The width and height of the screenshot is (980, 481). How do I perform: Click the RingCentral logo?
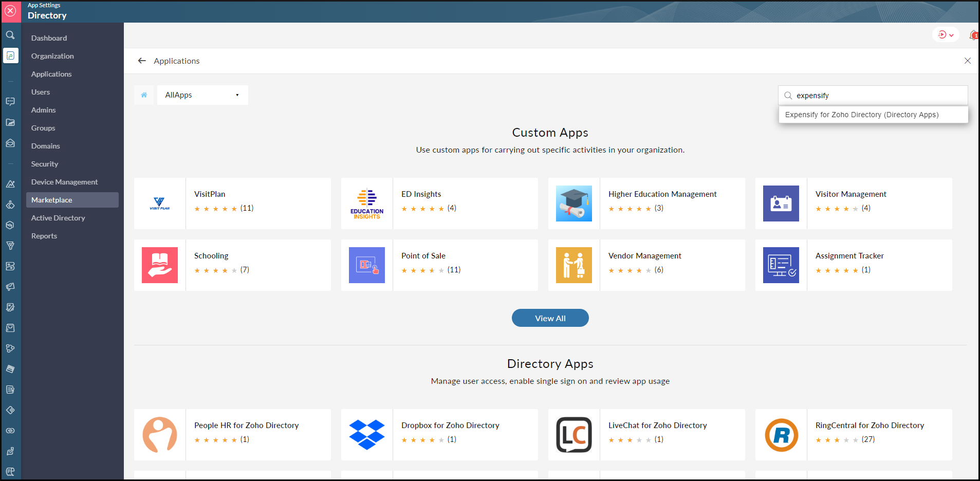pos(781,434)
